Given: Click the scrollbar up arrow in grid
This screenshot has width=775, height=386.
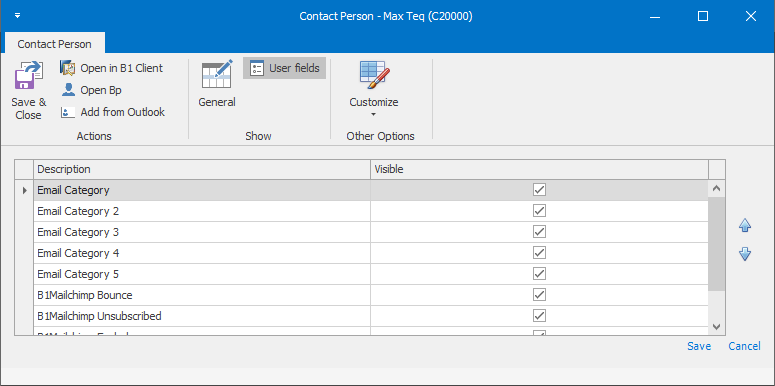Looking at the screenshot, I should (717, 188).
